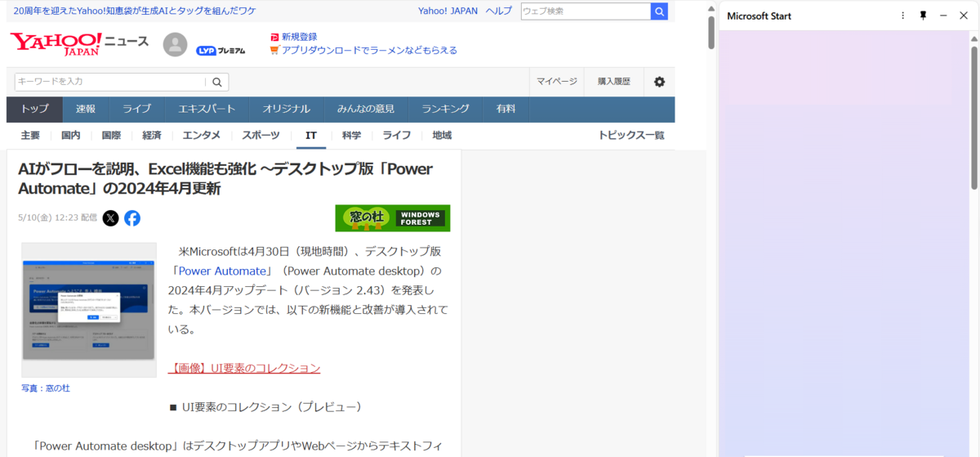This screenshot has height=457, width=980.
Task: Switch to the 地域 category
Action: pos(442,136)
